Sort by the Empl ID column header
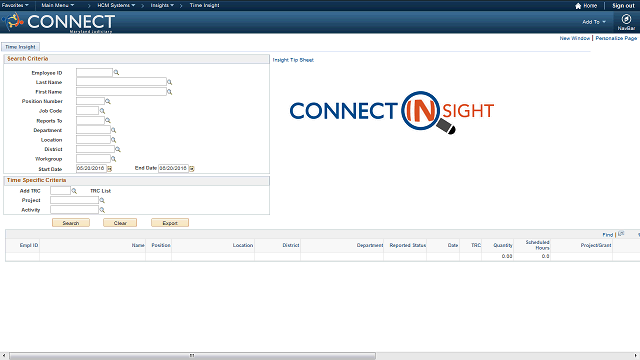640x360 pixels. pyautogui.click(x=29, y=245)
